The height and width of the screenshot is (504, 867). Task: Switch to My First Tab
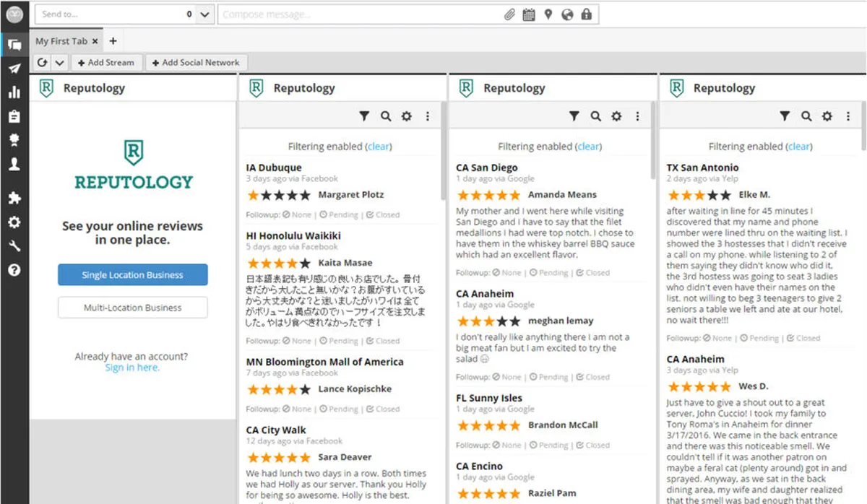(61, 41)
